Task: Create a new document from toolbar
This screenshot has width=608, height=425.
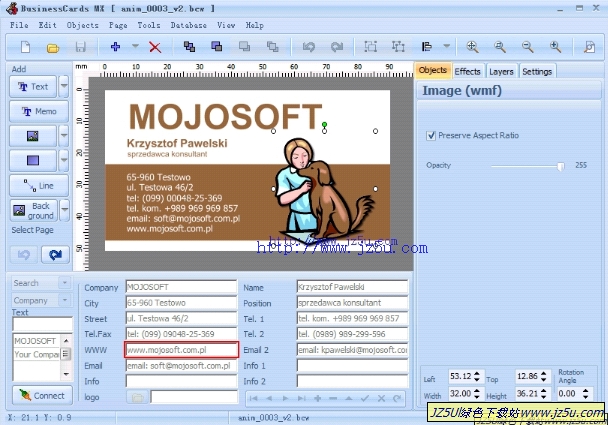Action: [26, 47]
